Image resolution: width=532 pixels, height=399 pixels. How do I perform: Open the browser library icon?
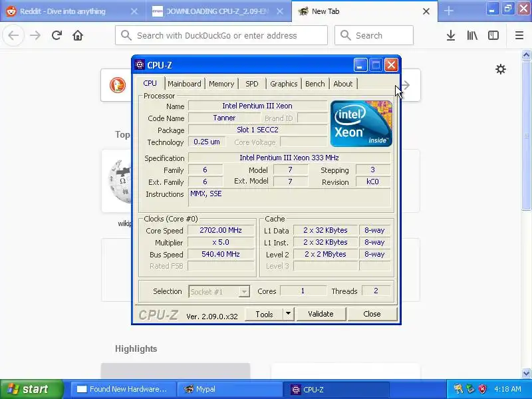(x=472, y=35)
